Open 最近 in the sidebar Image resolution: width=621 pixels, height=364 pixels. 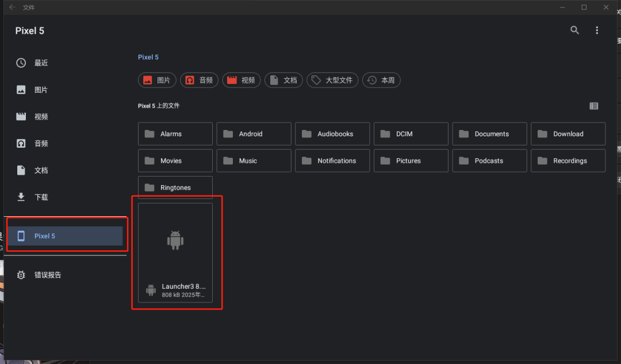[40, 63]
